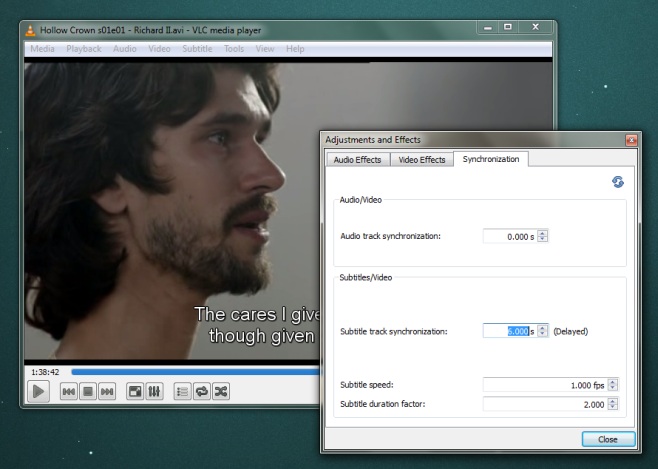Adjust Subtitle track synchronization stepper arrows
Viewport: 658px width, 469px height.
543,331
